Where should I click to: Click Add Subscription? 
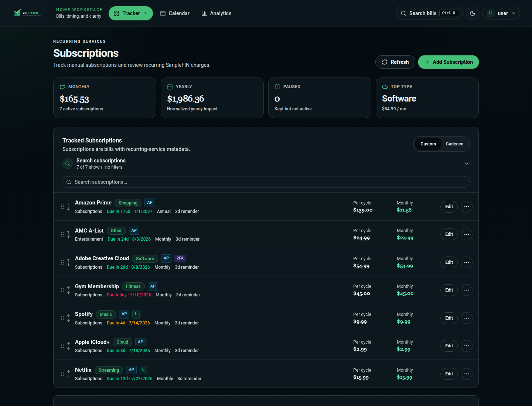449,62
